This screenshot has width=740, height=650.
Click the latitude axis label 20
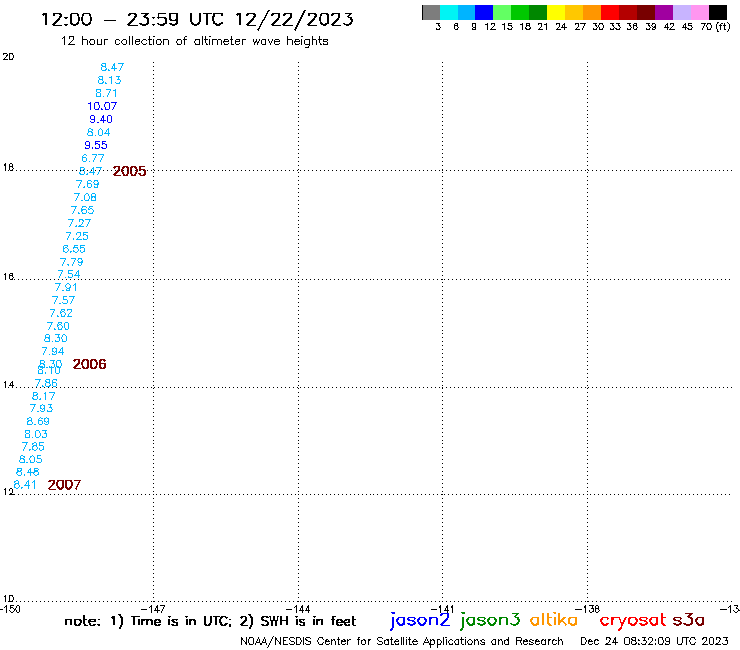coord(8,57)
